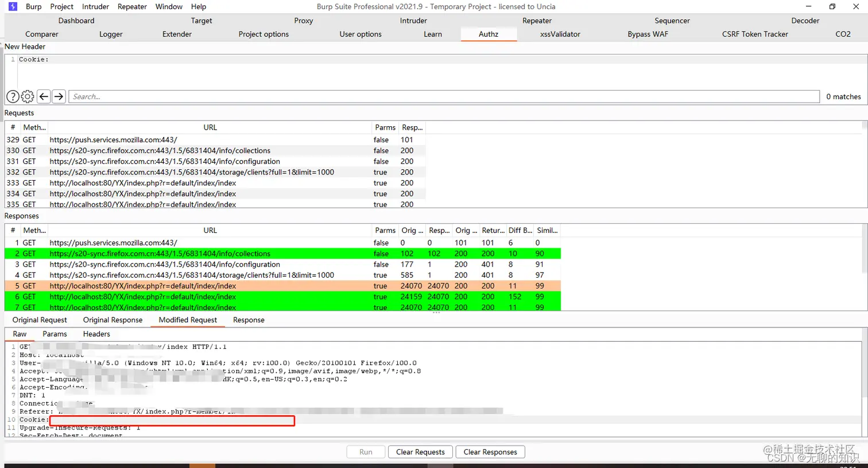Switch to the Decoder tab
This screenshot has width=868, height=468.
pyautogui.click(x=805, y=21)
